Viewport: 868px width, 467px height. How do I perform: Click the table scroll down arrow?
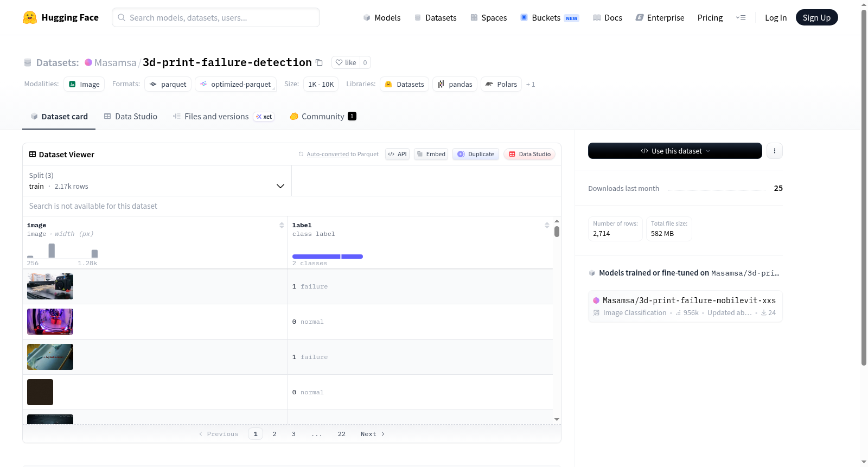click(x=557, y=419)
